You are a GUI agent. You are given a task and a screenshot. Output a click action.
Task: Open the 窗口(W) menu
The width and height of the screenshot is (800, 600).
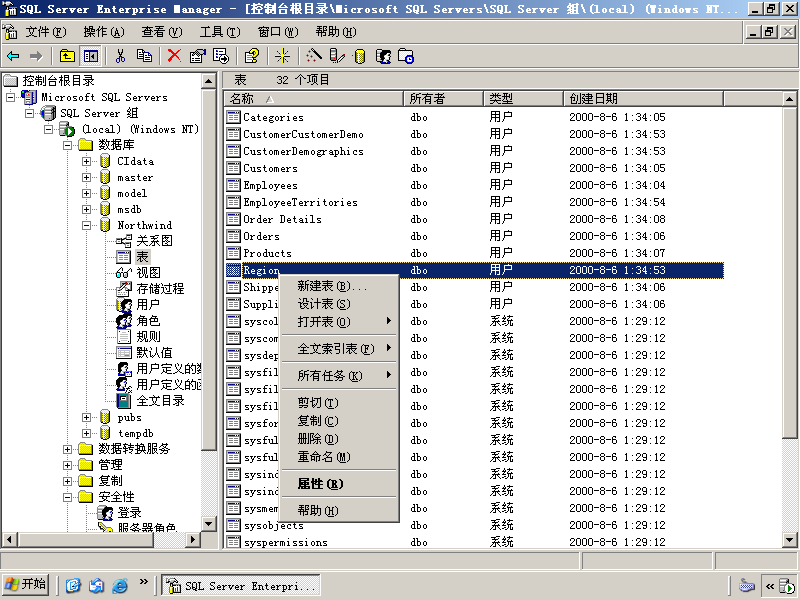click(x=278, y=32)
